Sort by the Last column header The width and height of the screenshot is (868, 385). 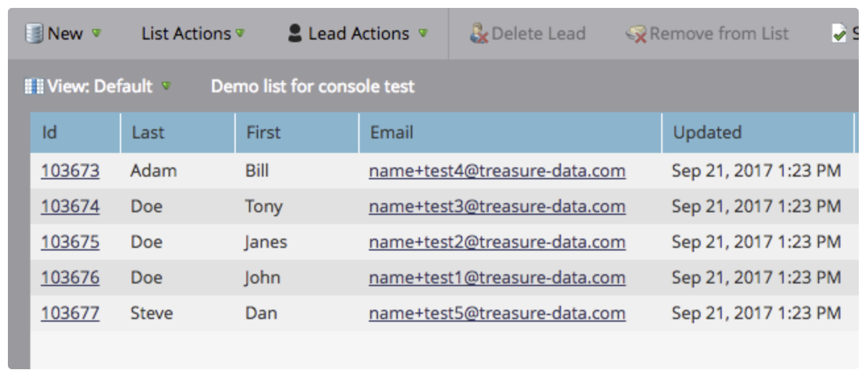[148, 133]
